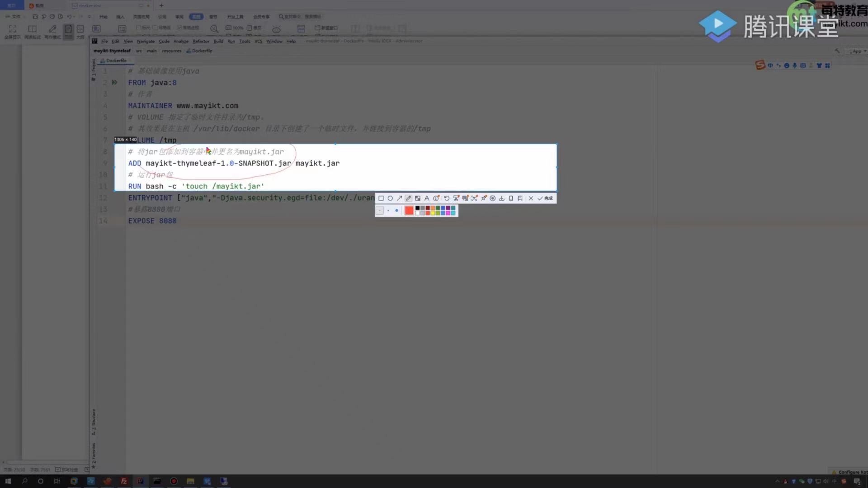This screenshot has height=488, width=868.
Task: Select the text annotation tool
Action: coord(427,198)
